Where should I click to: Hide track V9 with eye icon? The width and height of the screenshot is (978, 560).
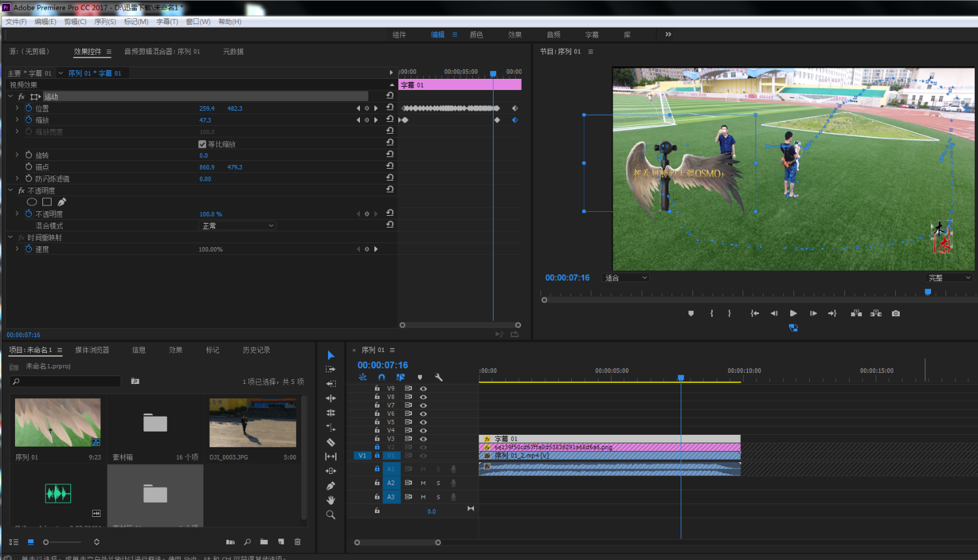pos(424,389)
